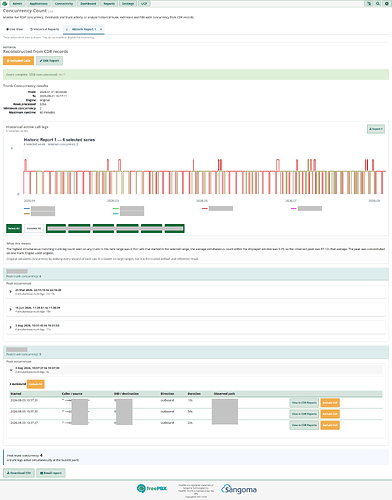392x500 pixels.
Task: Click the blue legend line marker
Action: 27,209
